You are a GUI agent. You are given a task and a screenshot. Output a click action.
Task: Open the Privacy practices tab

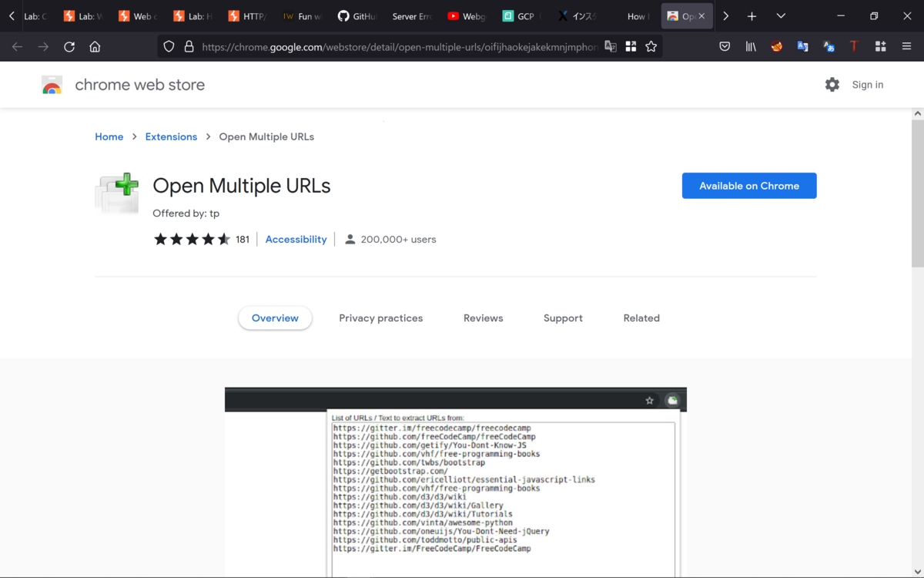[380, 318]
